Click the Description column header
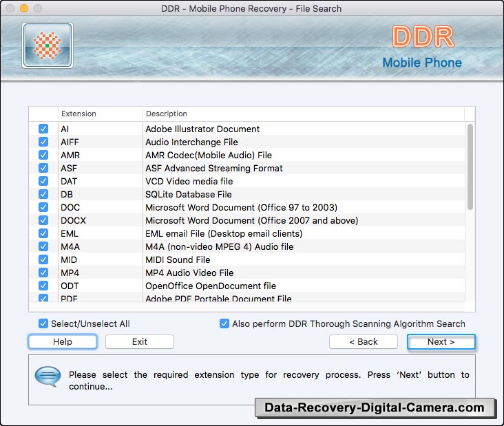The height and width of the screenshot is (426, 504). click(304, 114)
